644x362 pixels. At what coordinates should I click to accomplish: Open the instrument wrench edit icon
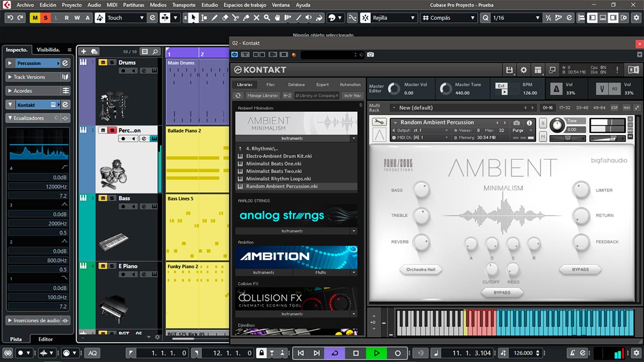(x=379, y=122)
